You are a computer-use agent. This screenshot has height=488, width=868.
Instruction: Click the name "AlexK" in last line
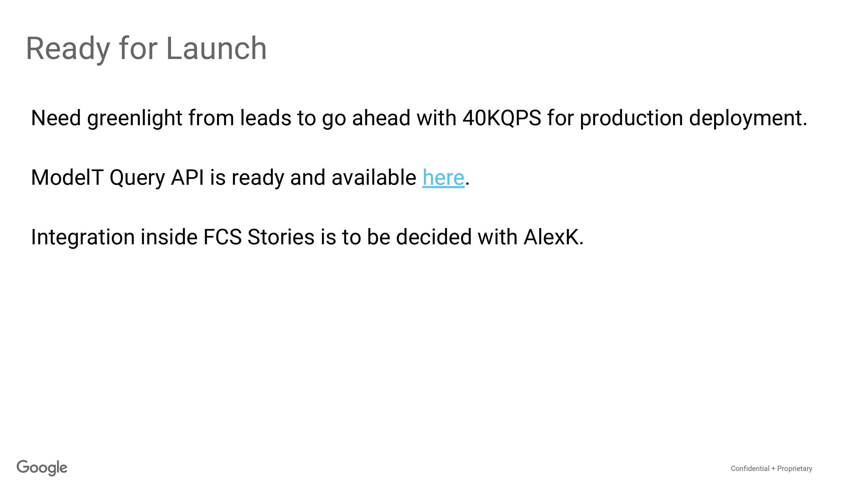pos(551,237)
